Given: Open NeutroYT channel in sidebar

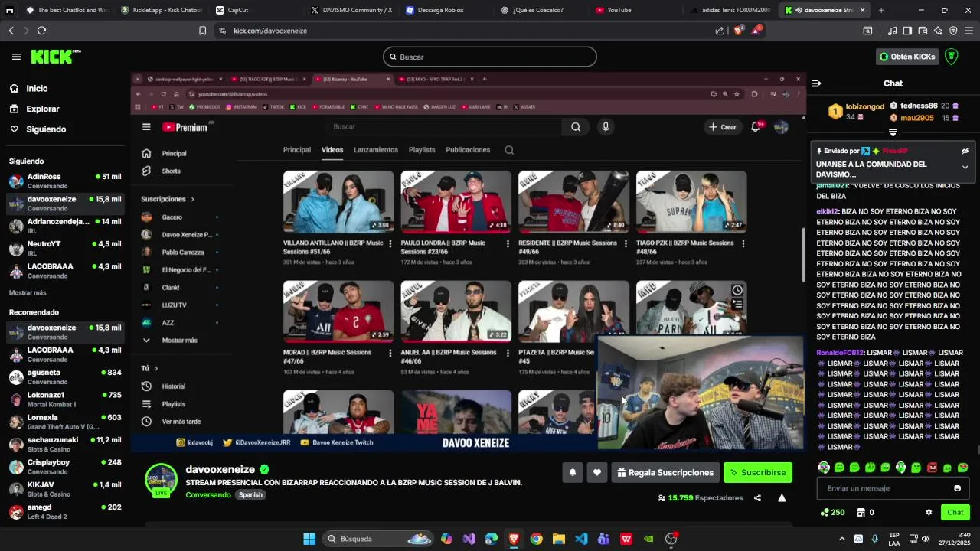Looking at the screenshot, I should [x=65, y=248].
